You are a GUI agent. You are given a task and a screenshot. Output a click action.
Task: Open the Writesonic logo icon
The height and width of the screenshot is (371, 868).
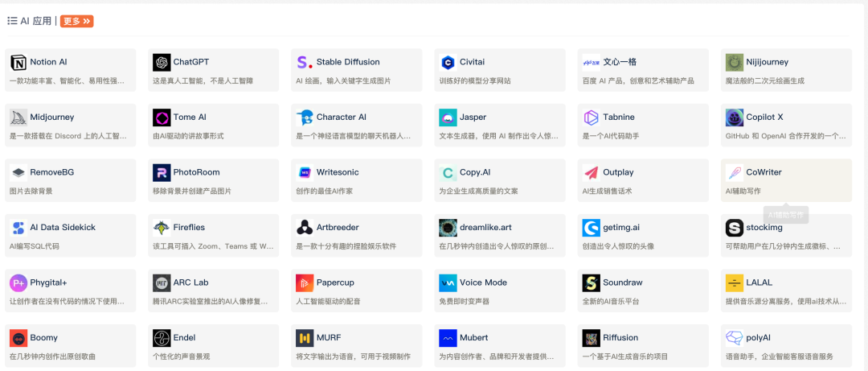[x=305, y=172]
